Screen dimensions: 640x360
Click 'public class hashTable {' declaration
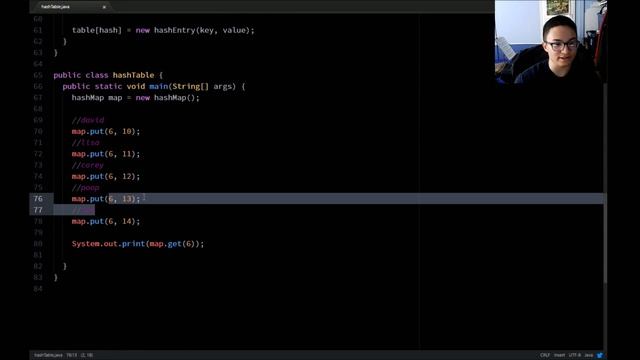coord(108,75)
